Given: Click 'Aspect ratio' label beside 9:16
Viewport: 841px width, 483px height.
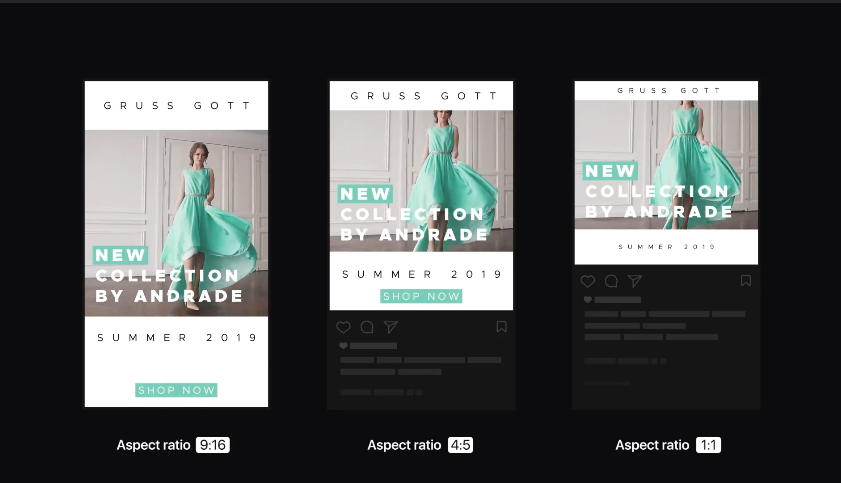Looking at the screenshot, I should tap(153, 445).
